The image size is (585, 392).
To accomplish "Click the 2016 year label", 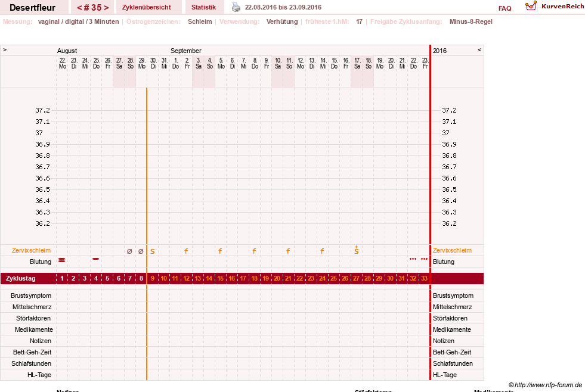I will 439,51.
